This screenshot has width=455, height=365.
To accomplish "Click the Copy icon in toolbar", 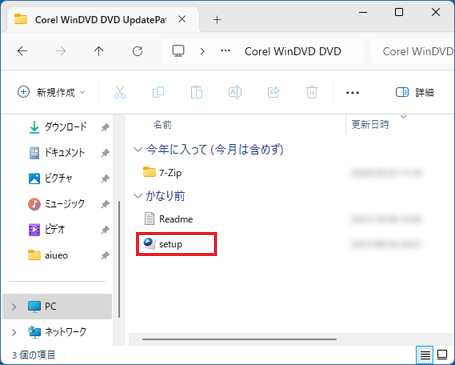I will coord(158,92).
